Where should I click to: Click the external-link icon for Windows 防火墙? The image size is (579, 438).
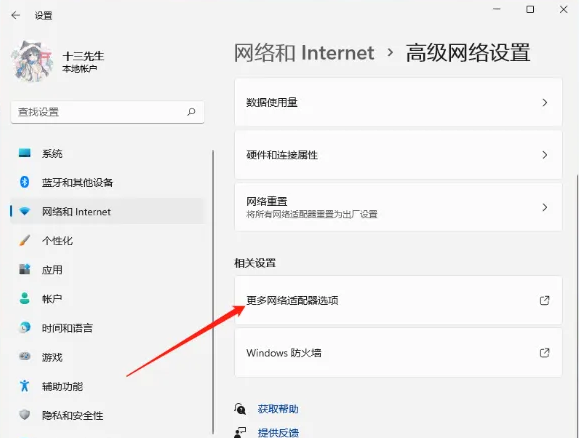(x=544, y=353)
